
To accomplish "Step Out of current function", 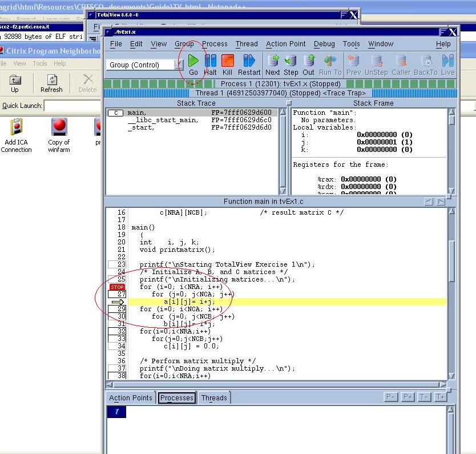I will (x=308, y=65).
